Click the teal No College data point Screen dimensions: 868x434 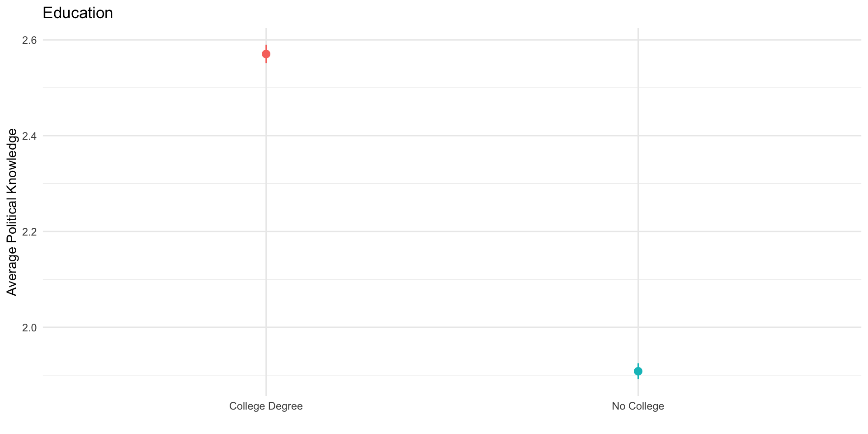(638, 372)
